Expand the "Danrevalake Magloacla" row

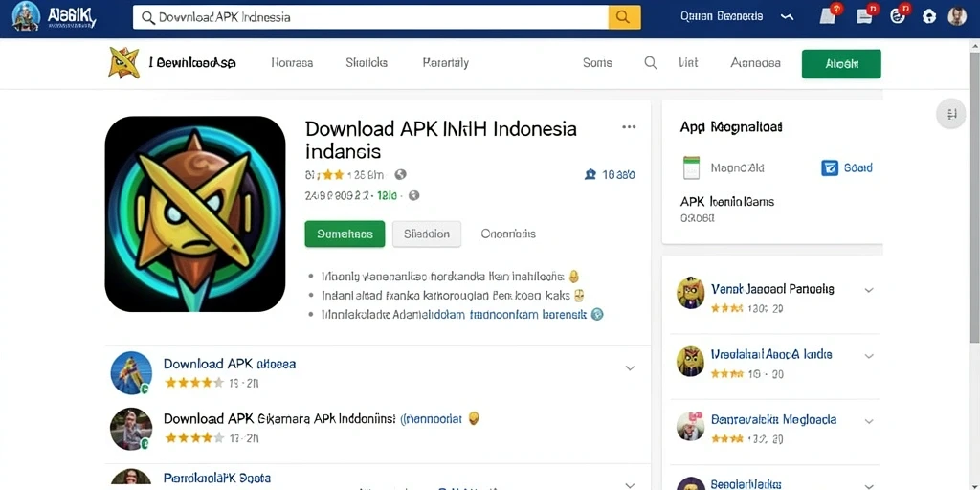869,422
